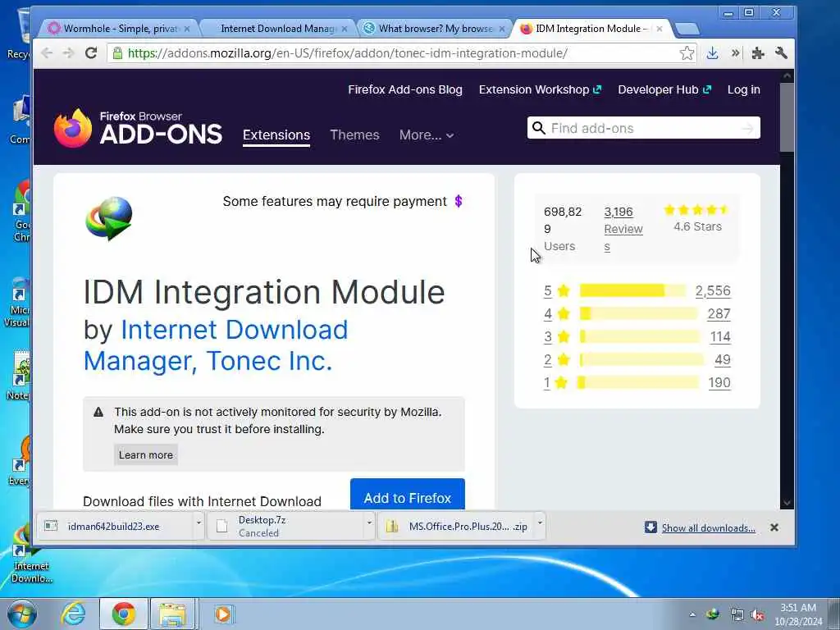840x630 pixels.
Task: Show hidden system tray icons
Action: [692, 614]
